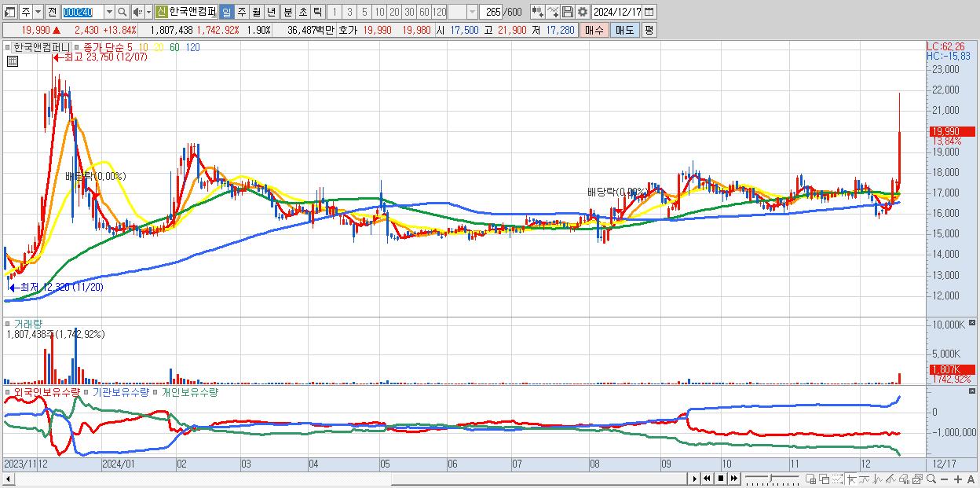This screenshot has width=980, height=488.
Task: Click the chart compare icon left of save
Action: pyautogui.click(x=553, y=12)
